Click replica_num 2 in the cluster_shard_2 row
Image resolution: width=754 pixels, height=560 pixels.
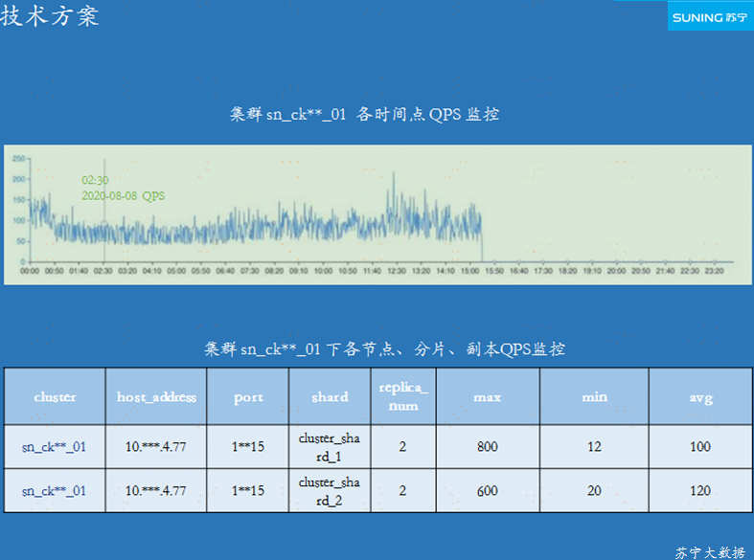point(402,491)
